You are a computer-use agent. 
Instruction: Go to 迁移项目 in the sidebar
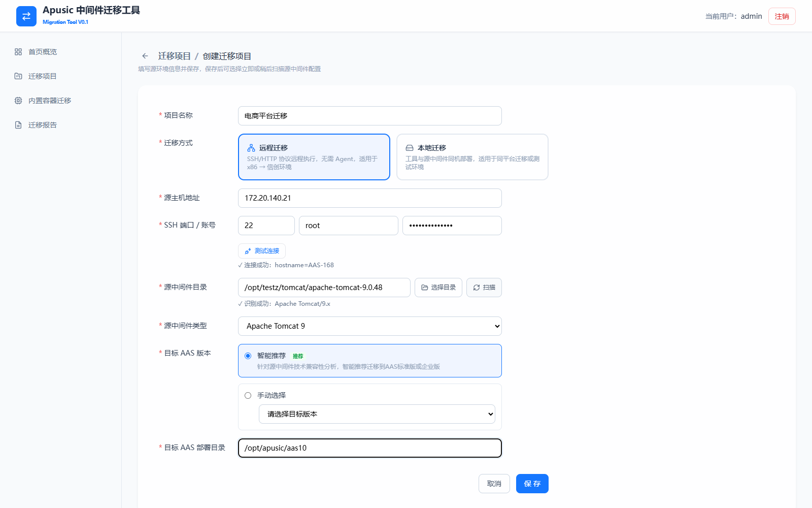[61, 76]
